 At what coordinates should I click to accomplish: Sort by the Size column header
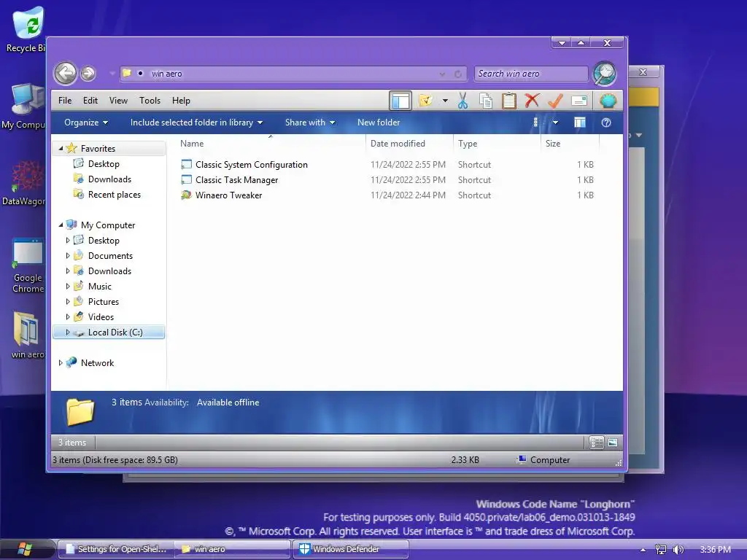570,144
